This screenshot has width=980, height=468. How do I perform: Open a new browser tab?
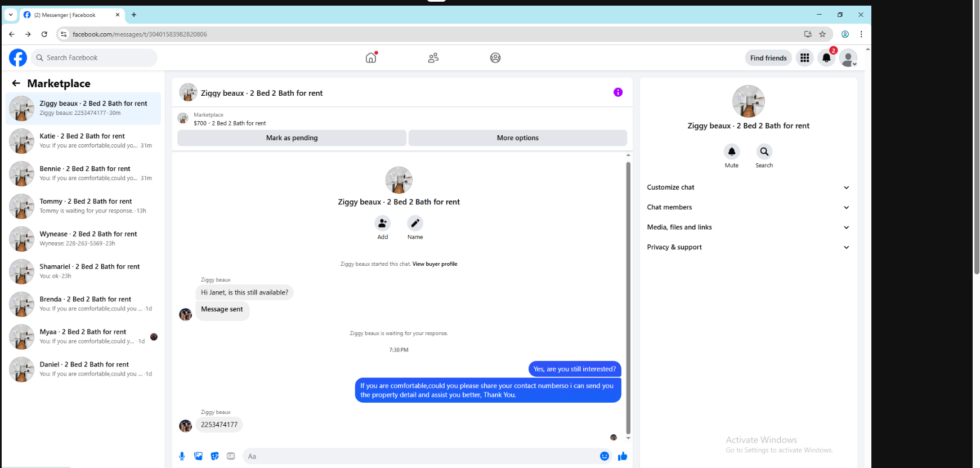(134, 15)
